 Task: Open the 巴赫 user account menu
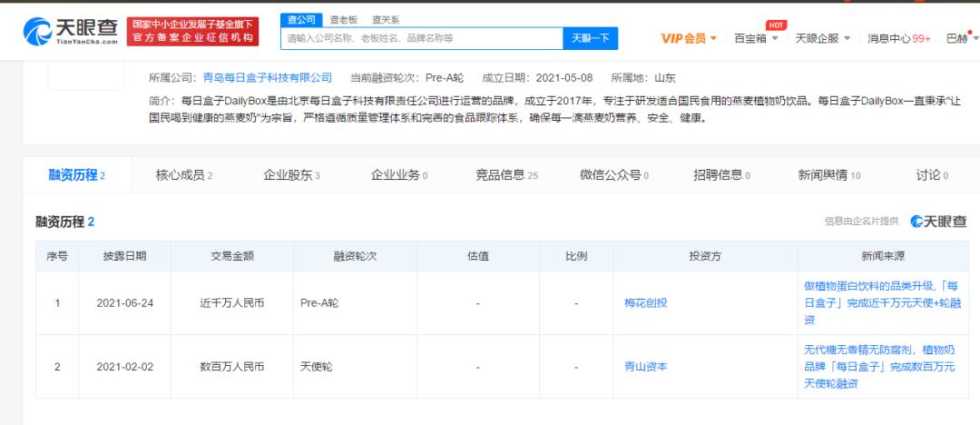point(961,38)
